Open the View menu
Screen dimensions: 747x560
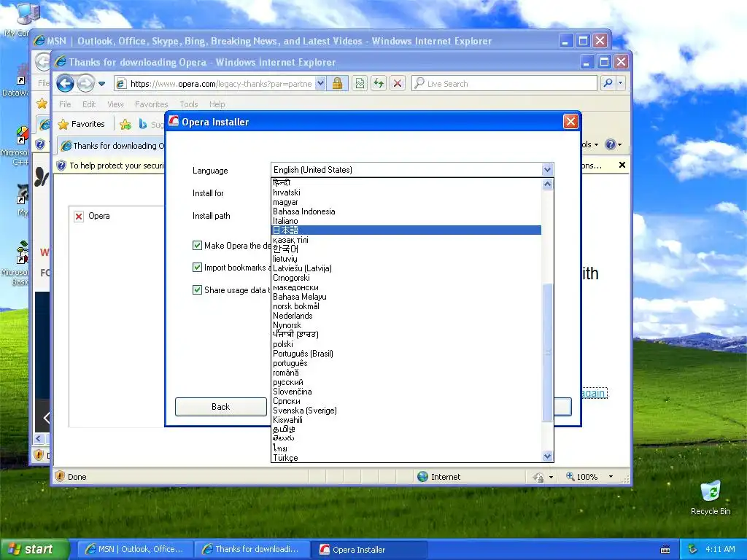pyautogui.click(x=115, y=104)
